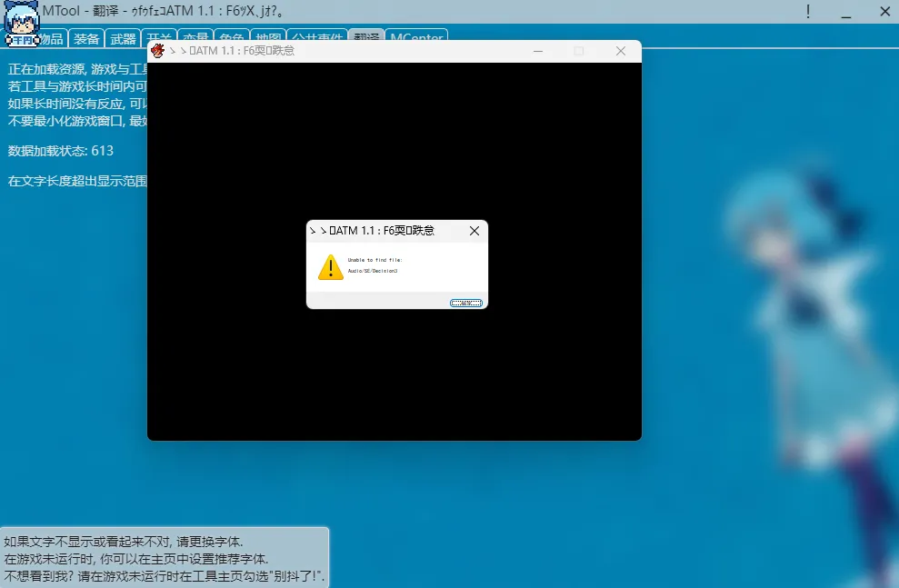Close the black game window
This screenshot has width=899, height=588.
[621, 51]
